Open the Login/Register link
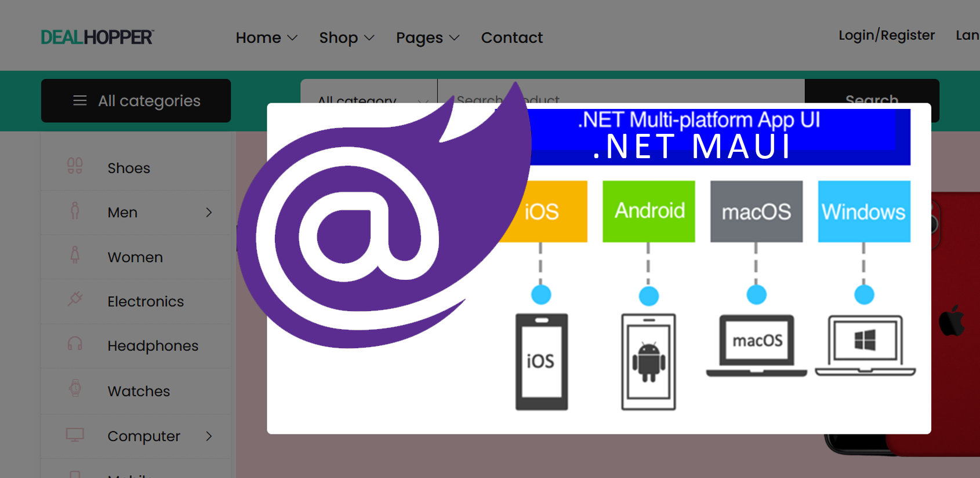Viewport: 980px width, 478px height. tap(886, 35)
